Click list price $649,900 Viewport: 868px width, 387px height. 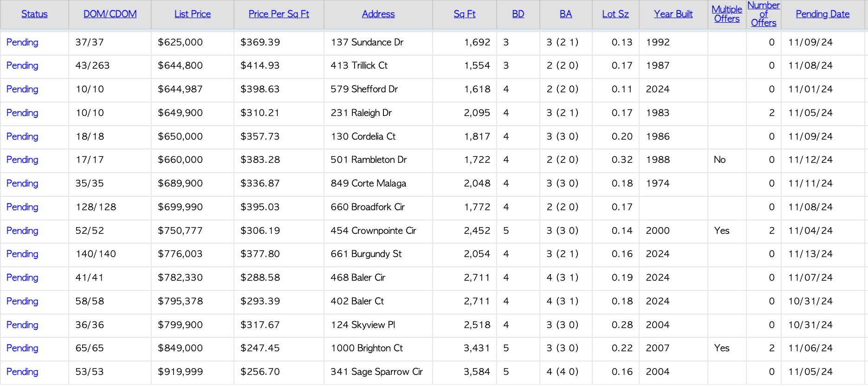181,113
